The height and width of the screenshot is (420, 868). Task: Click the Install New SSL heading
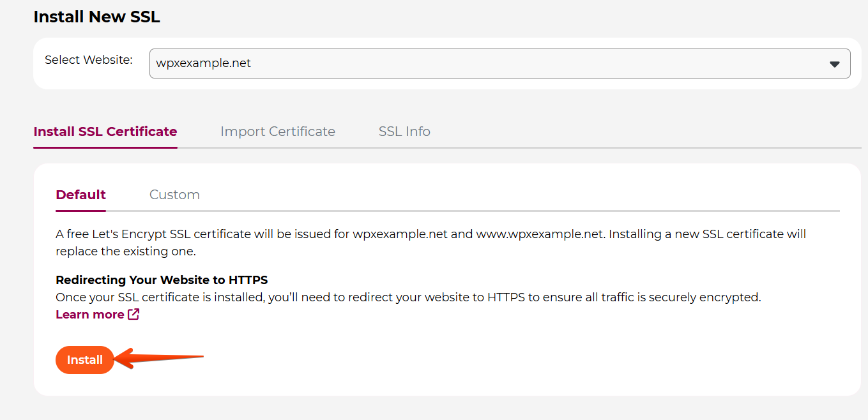[x=96, y=17]
